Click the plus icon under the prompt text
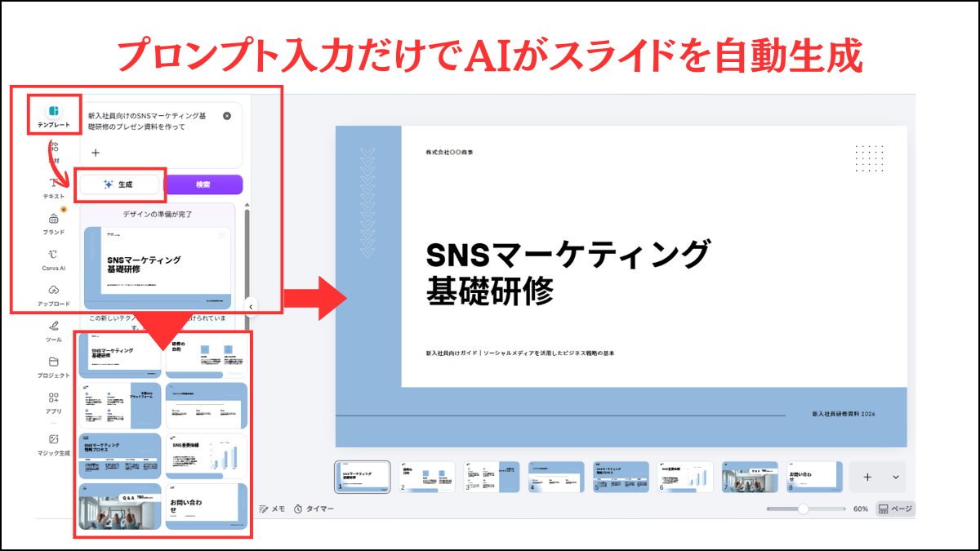 tap(96, 152)
